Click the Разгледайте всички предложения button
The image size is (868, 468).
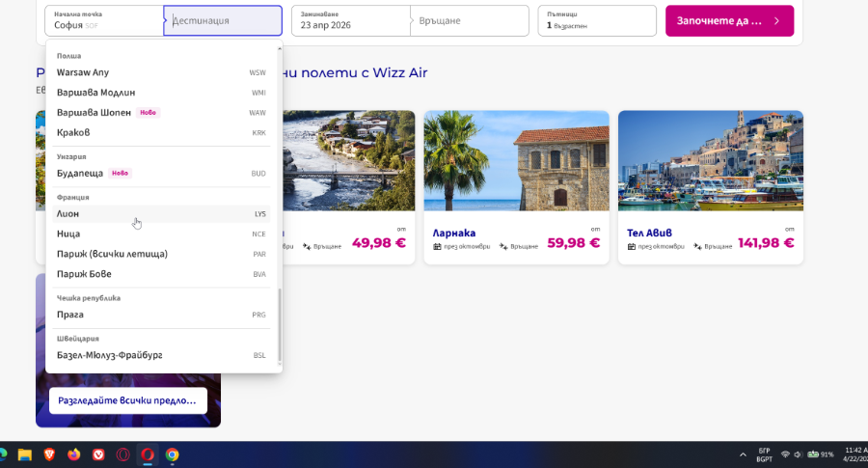[128, 400]
